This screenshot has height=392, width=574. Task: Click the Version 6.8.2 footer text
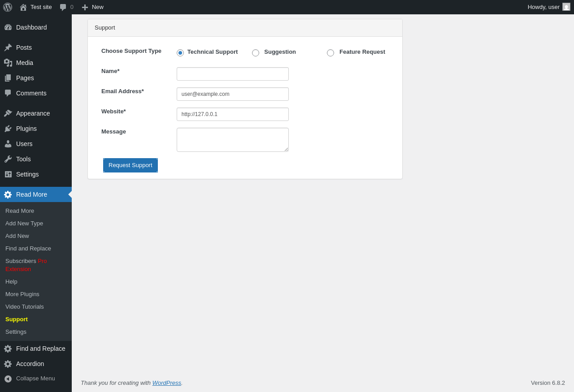coord(548,383)
